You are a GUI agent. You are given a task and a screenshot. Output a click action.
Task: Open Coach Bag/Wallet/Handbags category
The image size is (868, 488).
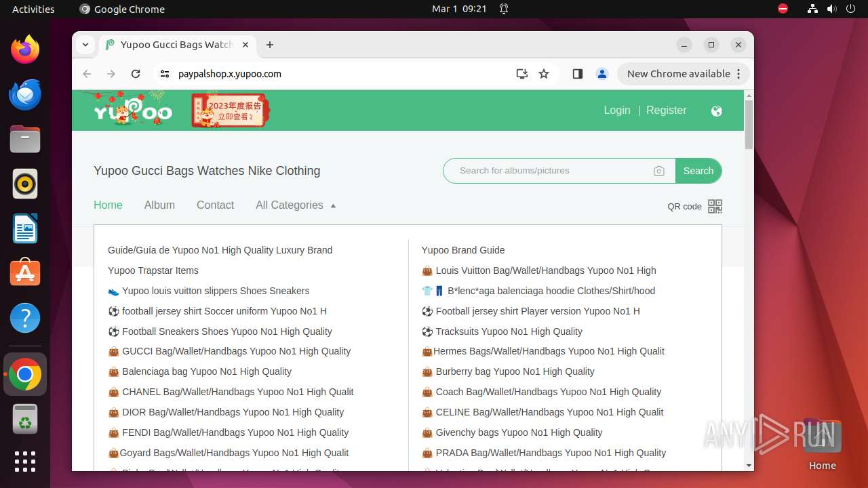(541, 392)
